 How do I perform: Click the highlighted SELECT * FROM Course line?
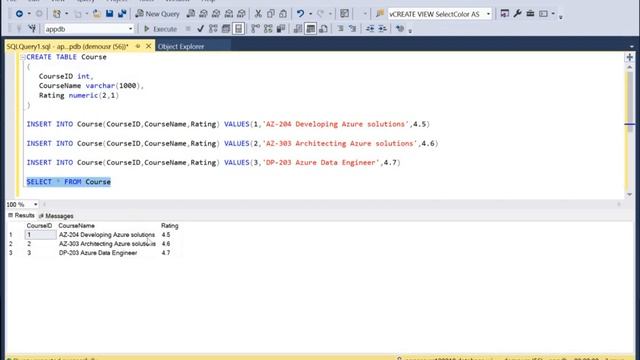(69, 182)
